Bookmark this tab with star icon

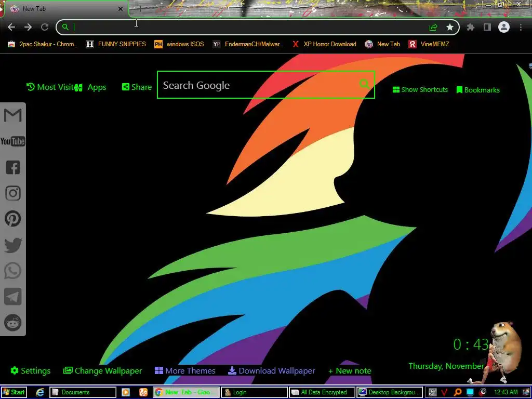click(x=450, y=27)
